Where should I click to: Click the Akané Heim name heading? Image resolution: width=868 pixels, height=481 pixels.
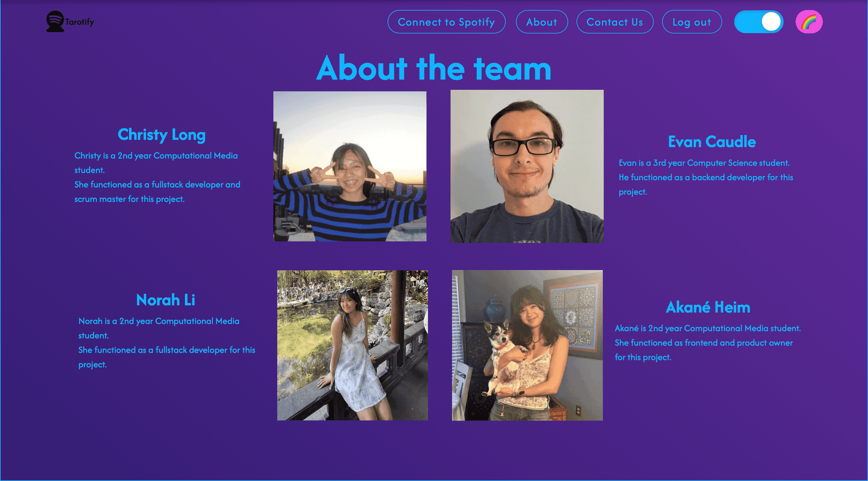coord(708,307)
